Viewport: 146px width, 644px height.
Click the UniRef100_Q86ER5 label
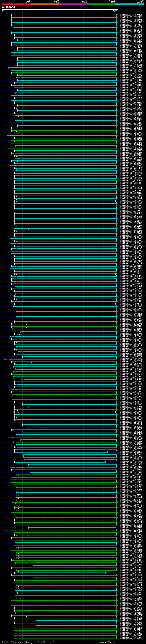point(131,480)
